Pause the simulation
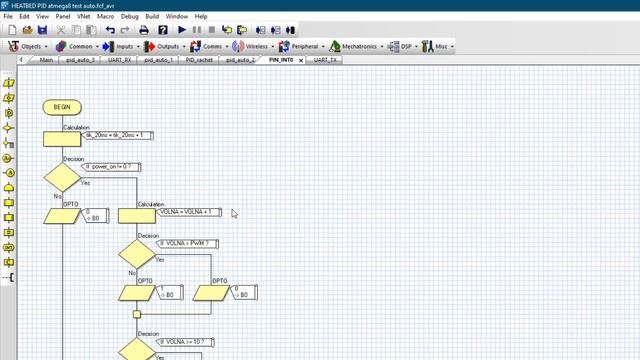Screen dimensions: 640x360 point(197,30)
